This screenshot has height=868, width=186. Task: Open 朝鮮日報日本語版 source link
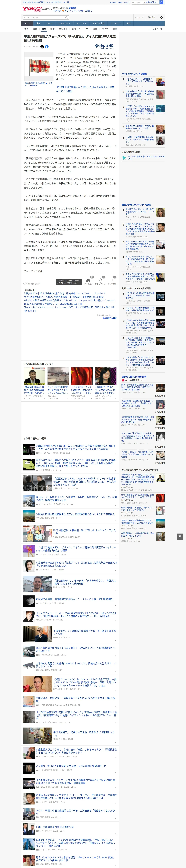110,318
